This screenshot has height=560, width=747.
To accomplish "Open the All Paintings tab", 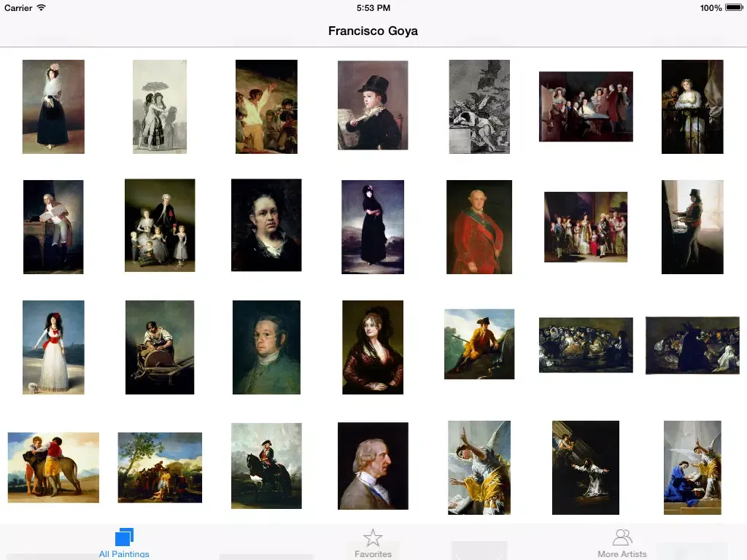I will [x=124, y=542].
